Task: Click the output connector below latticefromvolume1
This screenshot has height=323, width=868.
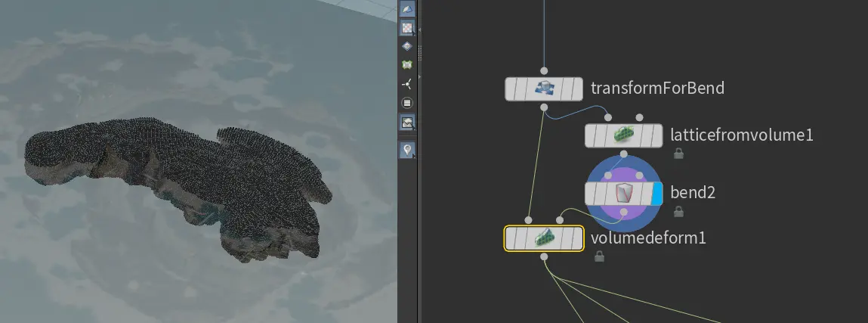Action: click(624, 154)
